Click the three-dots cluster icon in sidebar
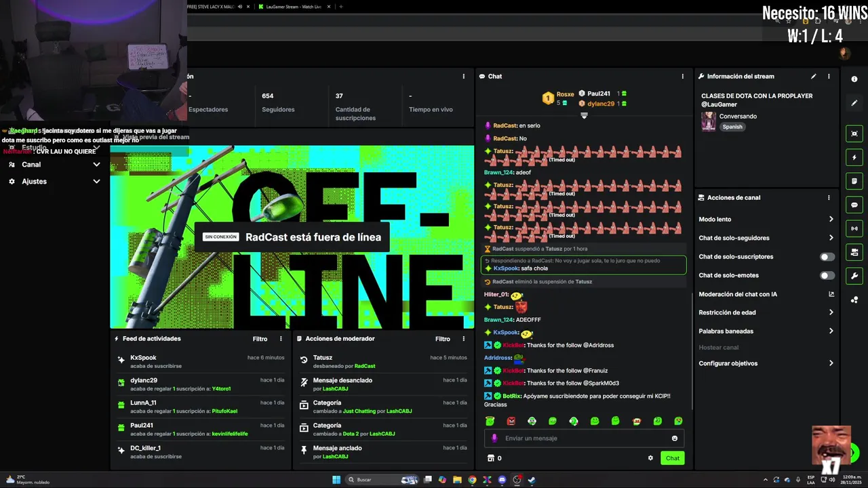 click(x=854, y=300)
